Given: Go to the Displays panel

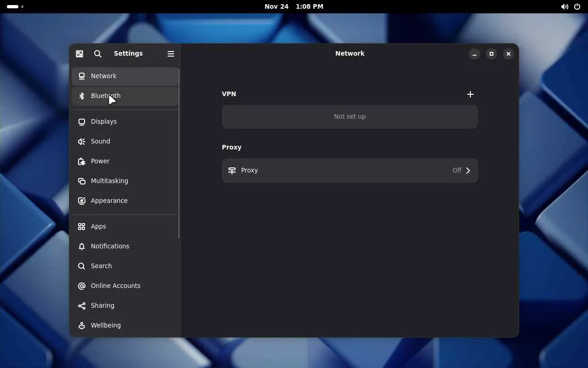Looking at the screenshot, I should pyautogui.click(x=125, y=121).
